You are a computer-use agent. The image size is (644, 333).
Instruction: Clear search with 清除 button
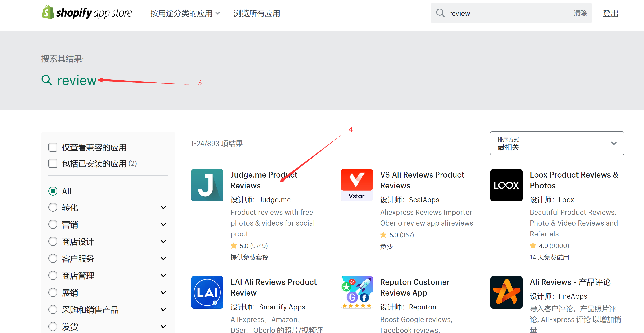point(580,13)
